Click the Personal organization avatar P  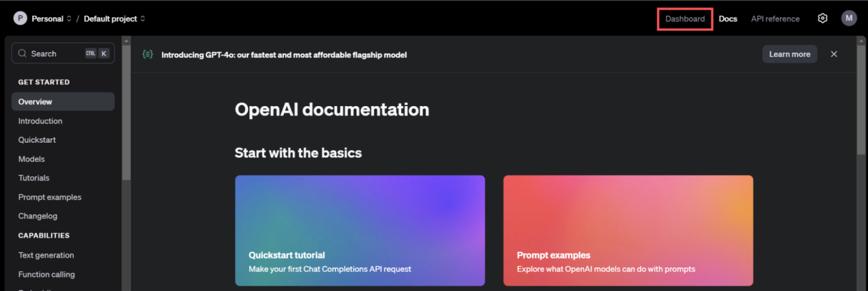[20, 19]
